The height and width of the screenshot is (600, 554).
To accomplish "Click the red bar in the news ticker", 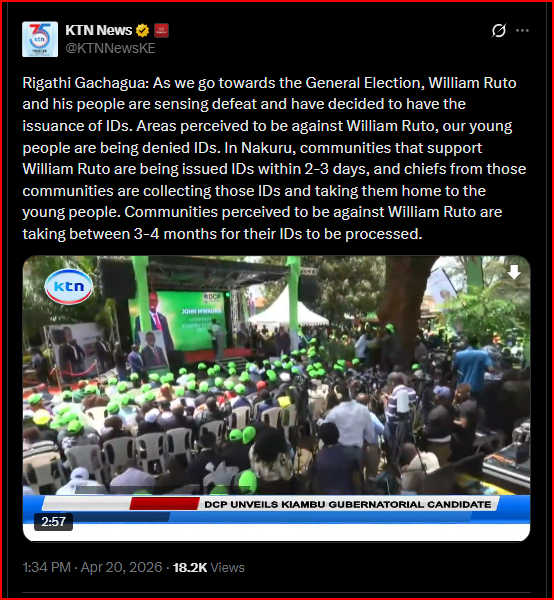I will [165, 504].
